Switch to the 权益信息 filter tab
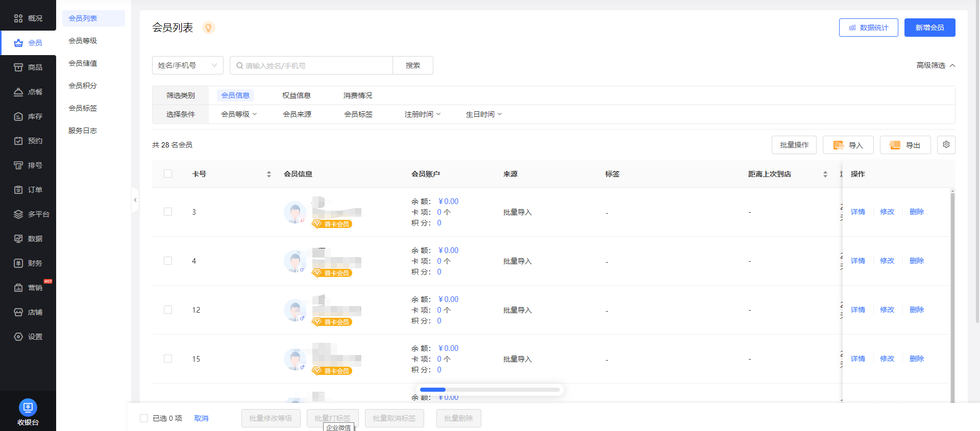Image resolution: width=980 pixels, height=431 pixels. (x=296, y=95)
